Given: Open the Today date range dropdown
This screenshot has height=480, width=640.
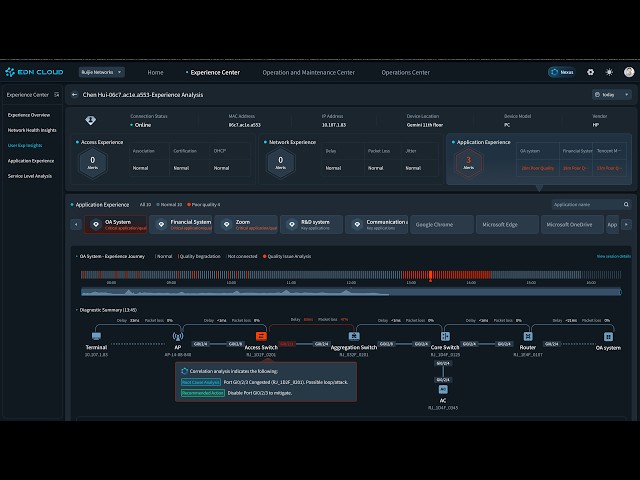Looking at the screenshot, I should pos(612,95).
